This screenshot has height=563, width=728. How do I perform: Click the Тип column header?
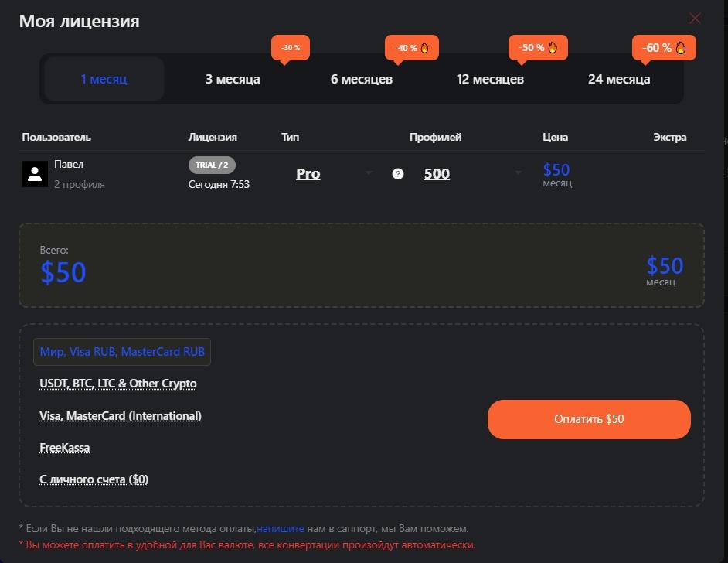tap(290, 137)
